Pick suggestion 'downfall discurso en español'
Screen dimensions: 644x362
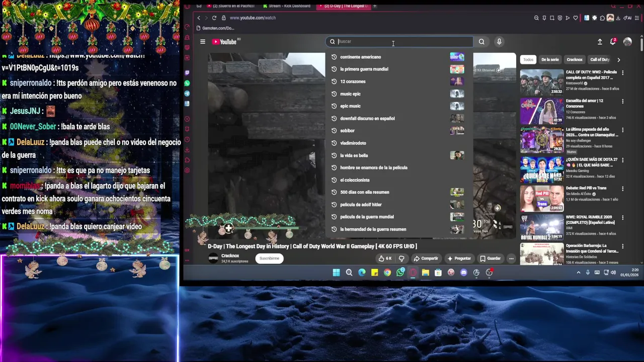click(399, 119)
